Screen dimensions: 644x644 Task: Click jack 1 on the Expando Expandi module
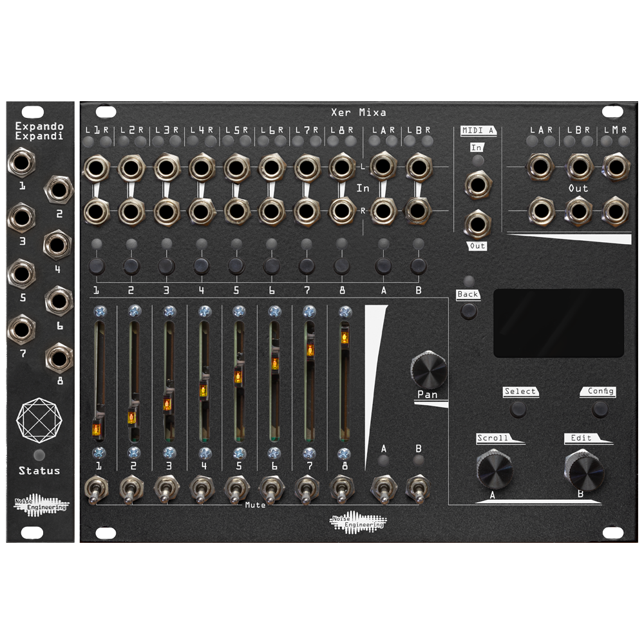tap(21, 163)
